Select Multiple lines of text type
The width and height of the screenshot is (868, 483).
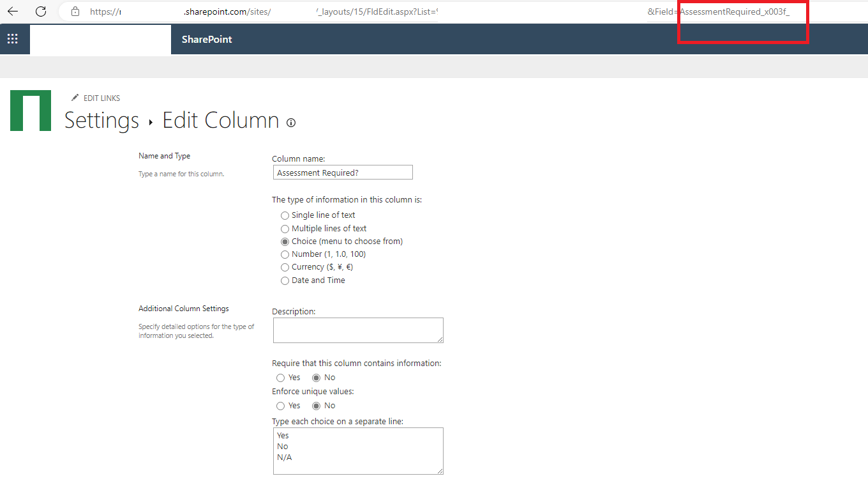[285, 229]
